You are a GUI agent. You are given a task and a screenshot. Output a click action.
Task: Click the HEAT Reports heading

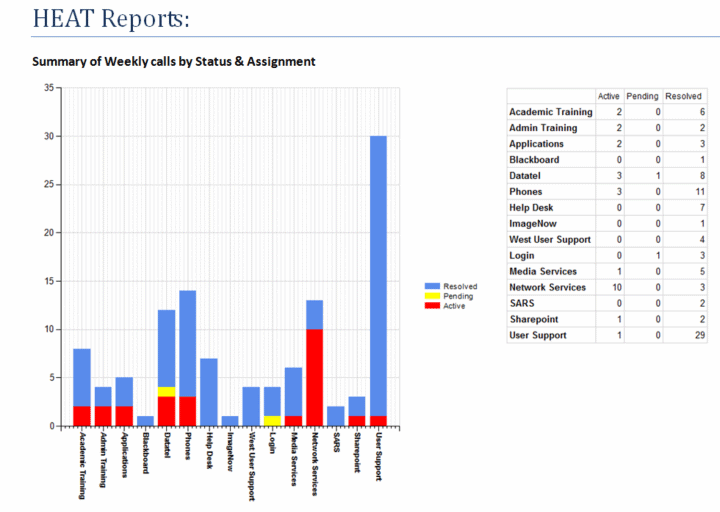(111, 19)
